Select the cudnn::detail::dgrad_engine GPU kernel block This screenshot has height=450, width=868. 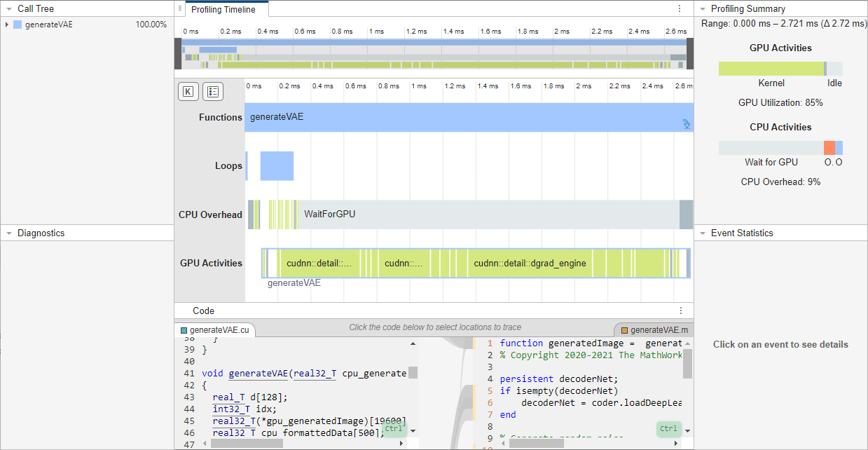(x=530, y=264)
